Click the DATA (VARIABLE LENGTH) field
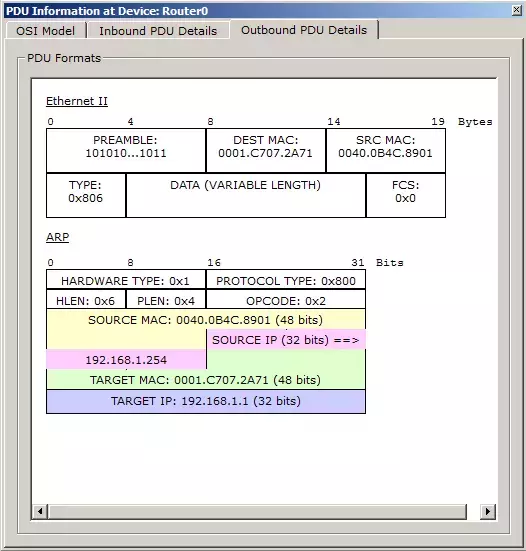 pos(246,195)
